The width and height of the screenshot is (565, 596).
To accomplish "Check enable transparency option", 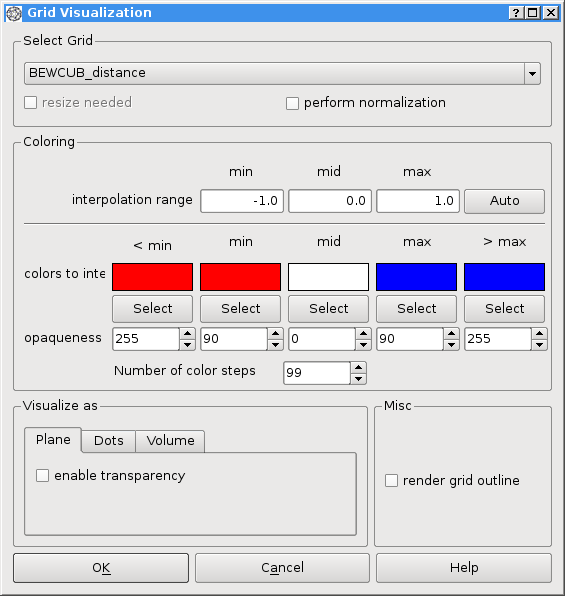I will click(x=42, y=476).
